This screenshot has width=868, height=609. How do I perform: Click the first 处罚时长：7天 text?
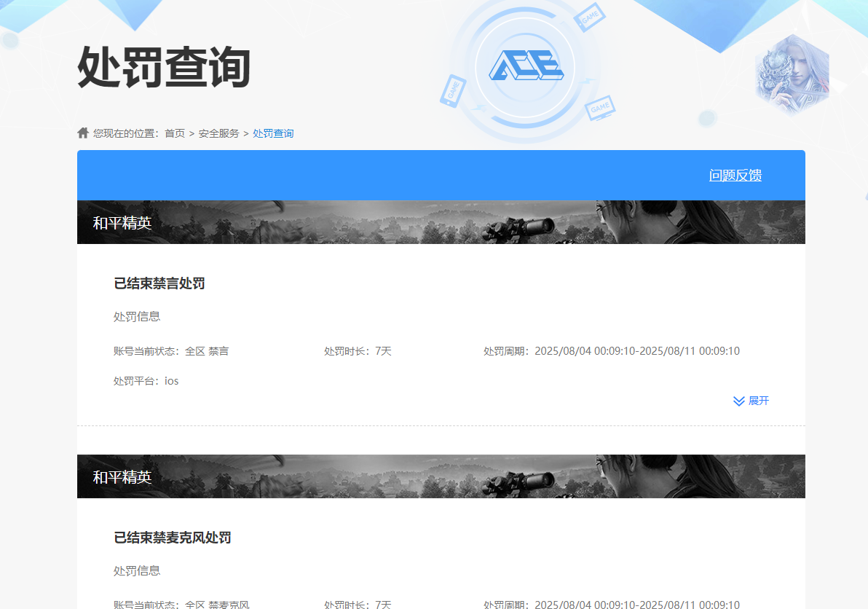[358, 351]
